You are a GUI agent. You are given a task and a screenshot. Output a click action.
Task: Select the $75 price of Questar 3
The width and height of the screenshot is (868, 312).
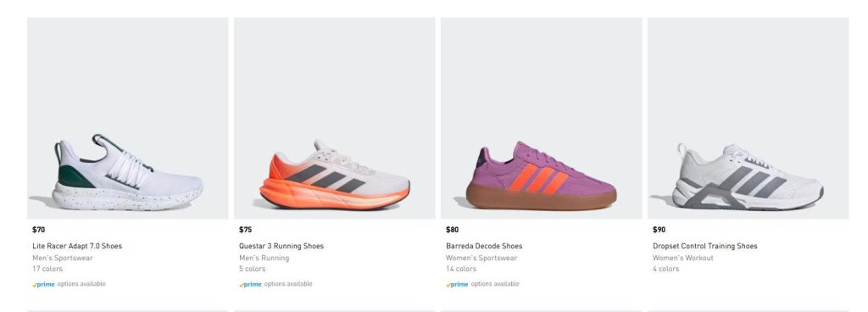click(245, 230)
